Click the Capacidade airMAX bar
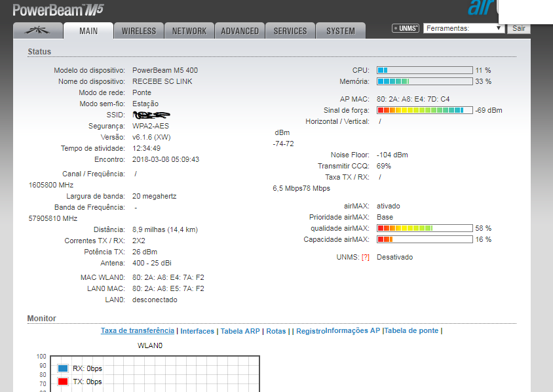The image size is (553, 392). [425, 239]
